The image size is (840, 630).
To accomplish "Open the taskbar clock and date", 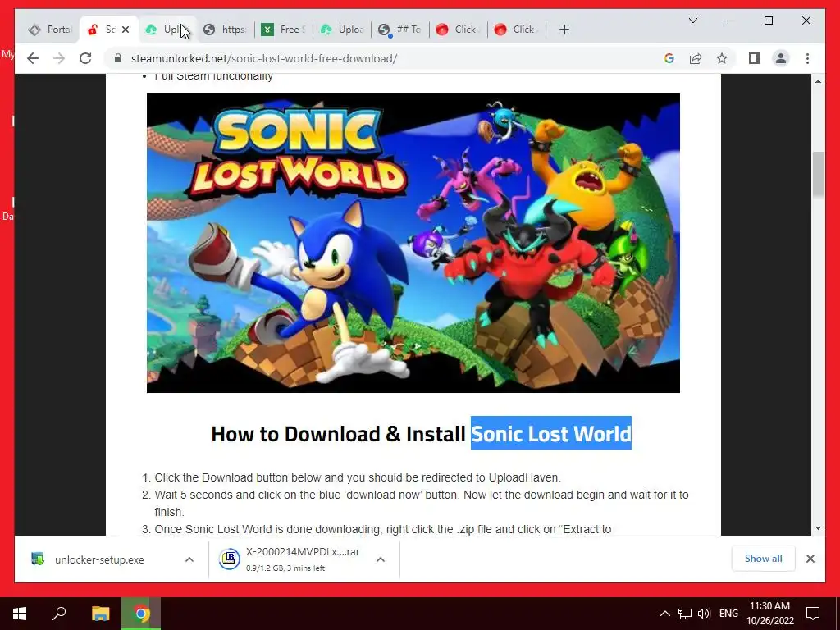I will (769, 614).
